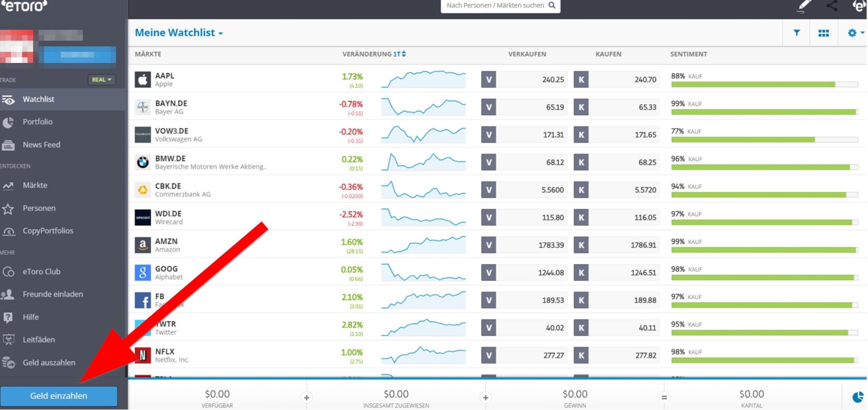868x410 pixels.
Task: Toggle the REAL account mode switcher
Action: [102, 80]
